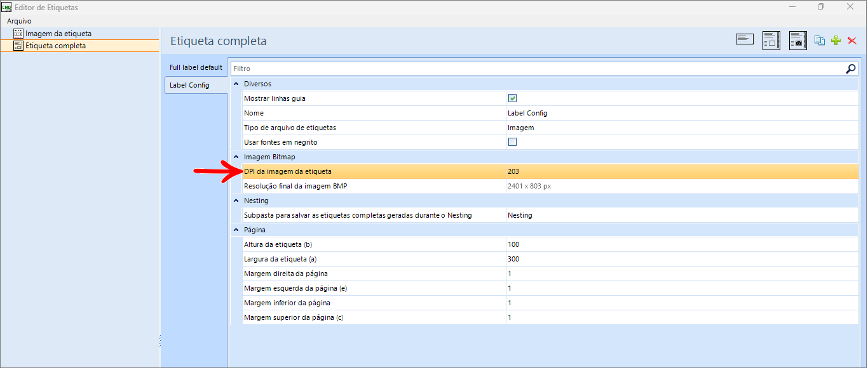Toggle the Mostrar linhas guia checkbox
This screenshot has height=370, width=868.
pos(512,98)
